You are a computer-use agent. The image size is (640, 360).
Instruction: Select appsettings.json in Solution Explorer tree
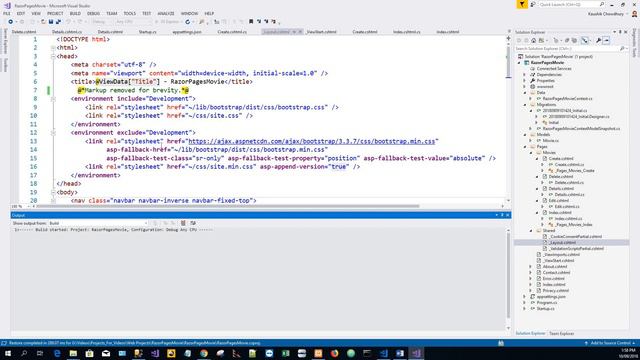(551, 297)
